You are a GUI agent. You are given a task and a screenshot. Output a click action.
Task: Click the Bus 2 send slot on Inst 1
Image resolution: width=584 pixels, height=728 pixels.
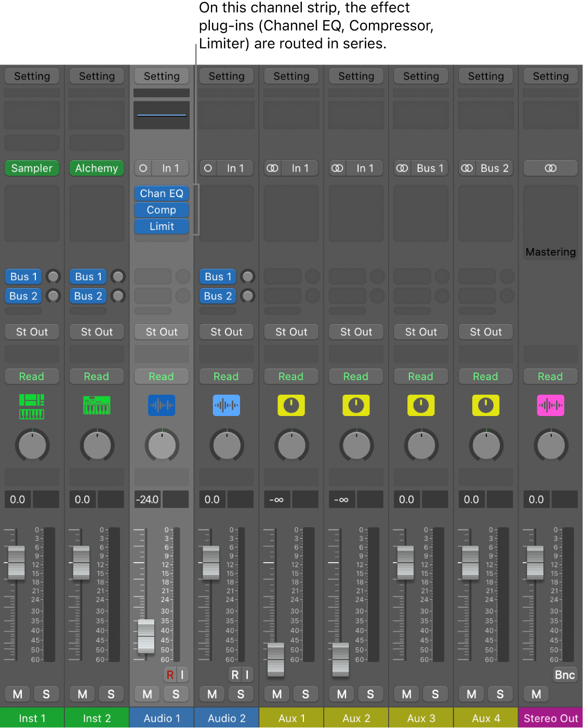(23, 296)
